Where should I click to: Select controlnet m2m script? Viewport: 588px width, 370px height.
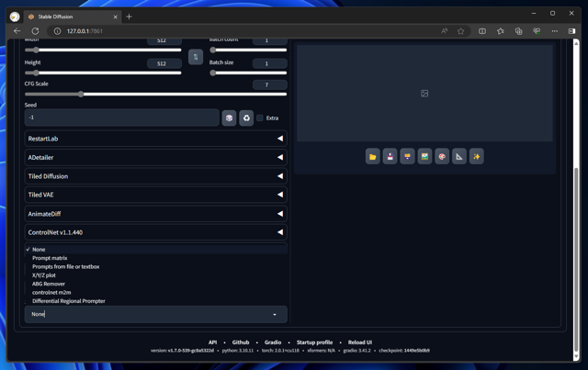pos(155,292)
